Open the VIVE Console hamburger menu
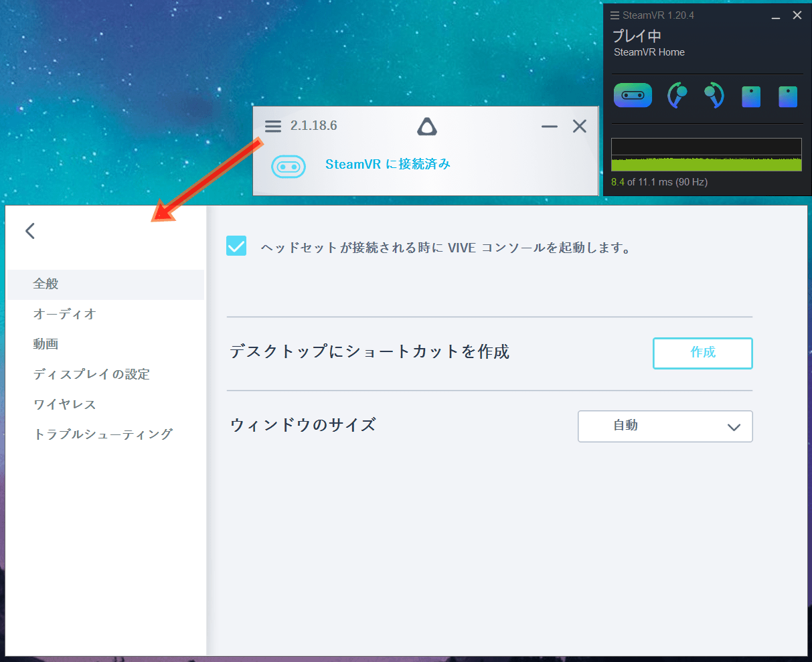 click(273, 127)
